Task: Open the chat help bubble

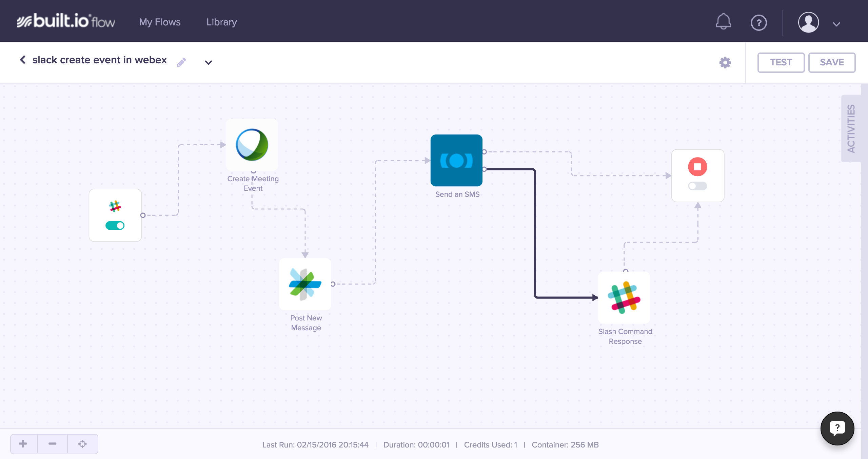Action: tap(837, 428)
